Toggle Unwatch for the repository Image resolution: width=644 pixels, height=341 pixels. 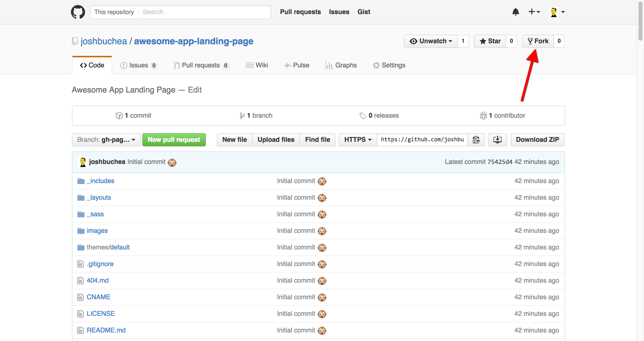click(431, 41)
